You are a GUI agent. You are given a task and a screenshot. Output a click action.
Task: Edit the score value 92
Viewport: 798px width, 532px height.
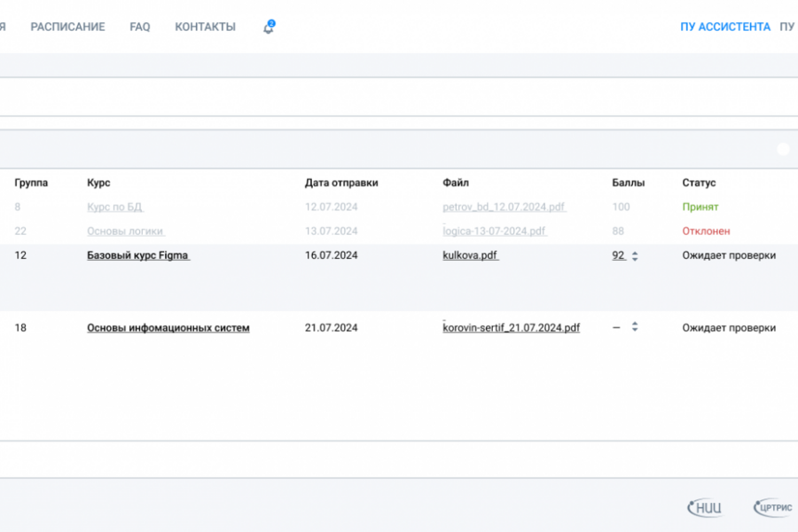click(x=618, y=255)
